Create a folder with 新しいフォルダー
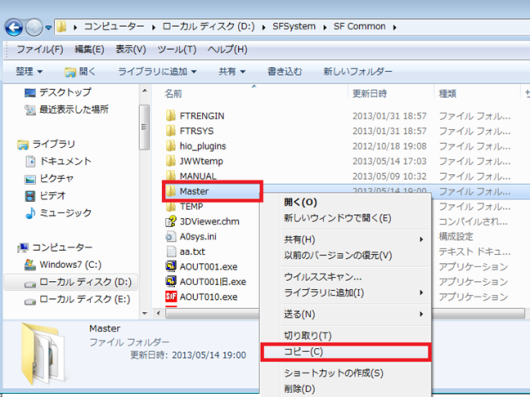 358,71
